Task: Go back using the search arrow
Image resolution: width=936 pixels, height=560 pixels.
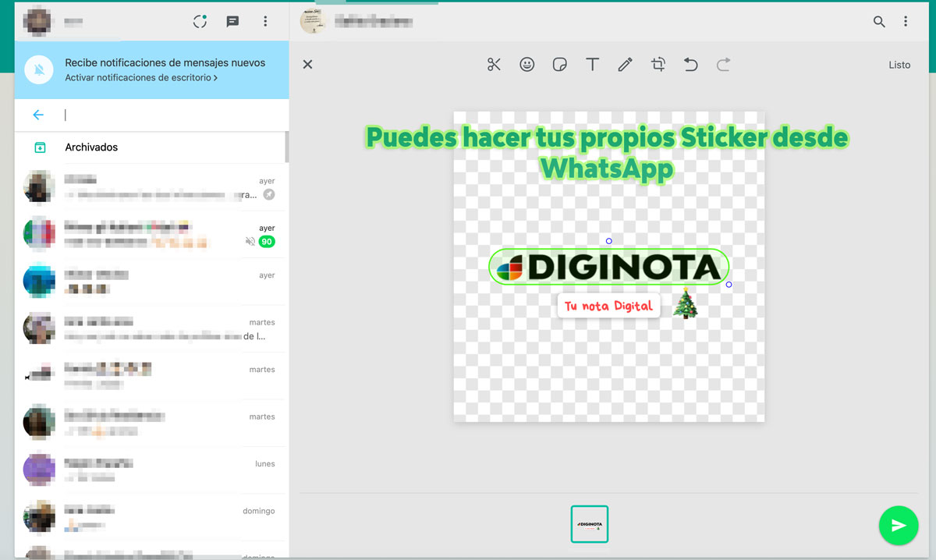Action: point(38,115)
